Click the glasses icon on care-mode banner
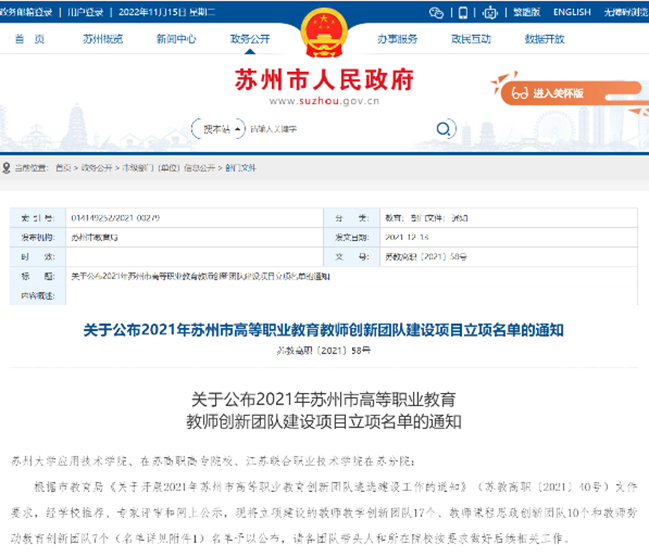The height and width of the screenshot is (557, 649). [x=520, y=92]
